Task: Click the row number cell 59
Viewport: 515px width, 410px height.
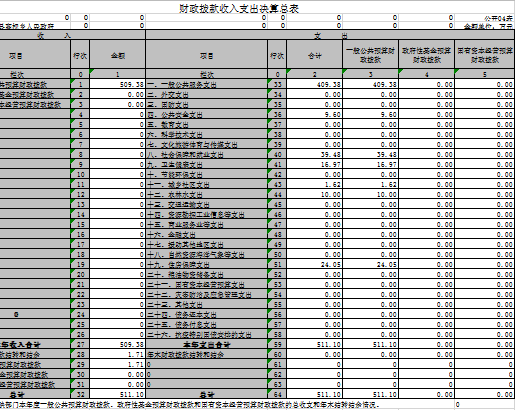Action: pos(277,344)
